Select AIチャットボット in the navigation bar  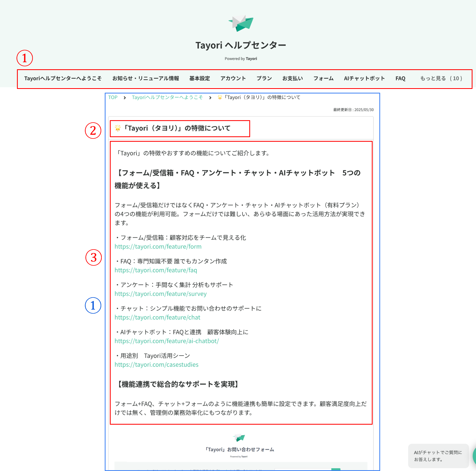click(364, 78)
